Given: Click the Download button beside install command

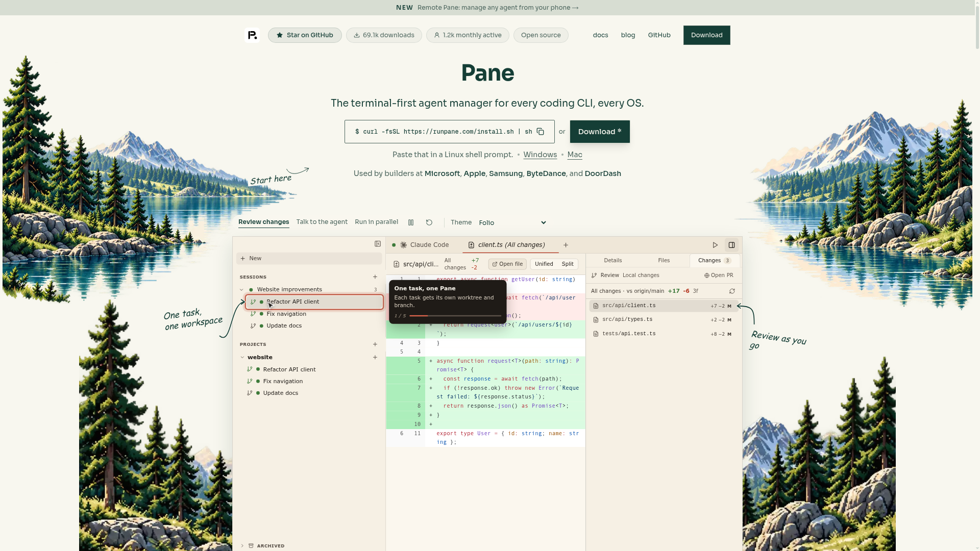Looking at the screenshot, I should pos(600,132).
